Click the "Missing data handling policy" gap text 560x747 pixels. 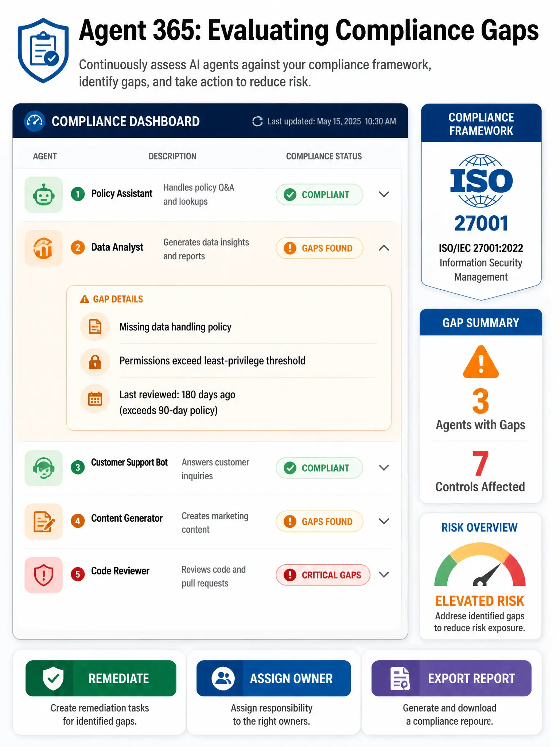(x=175, y=327)
